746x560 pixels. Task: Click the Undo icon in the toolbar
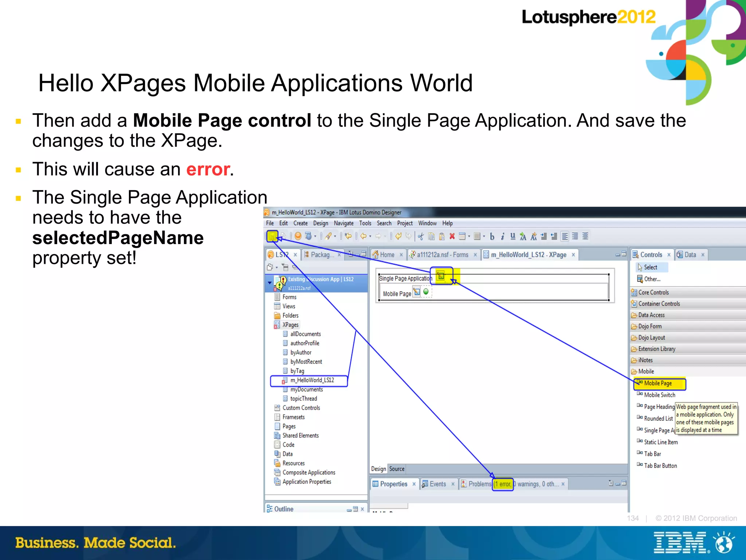point(398,236)
